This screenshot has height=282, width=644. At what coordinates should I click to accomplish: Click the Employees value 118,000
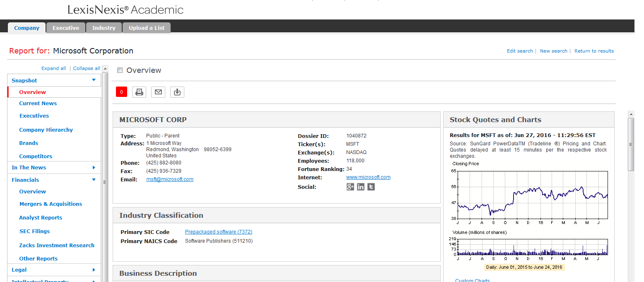click(355, 161)
